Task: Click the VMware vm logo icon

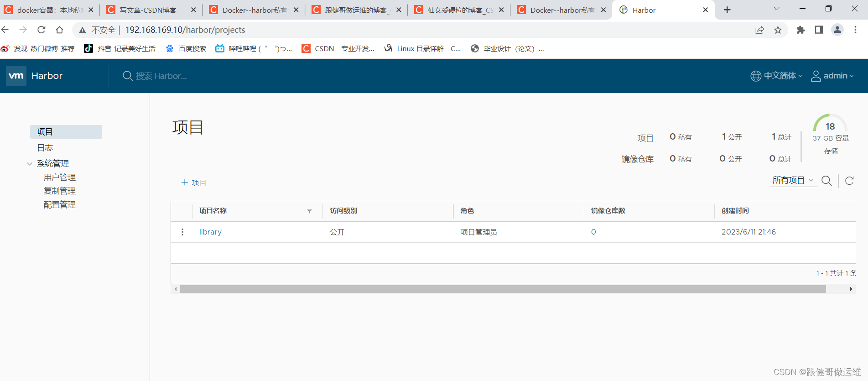Action: (x=16, y=76)
